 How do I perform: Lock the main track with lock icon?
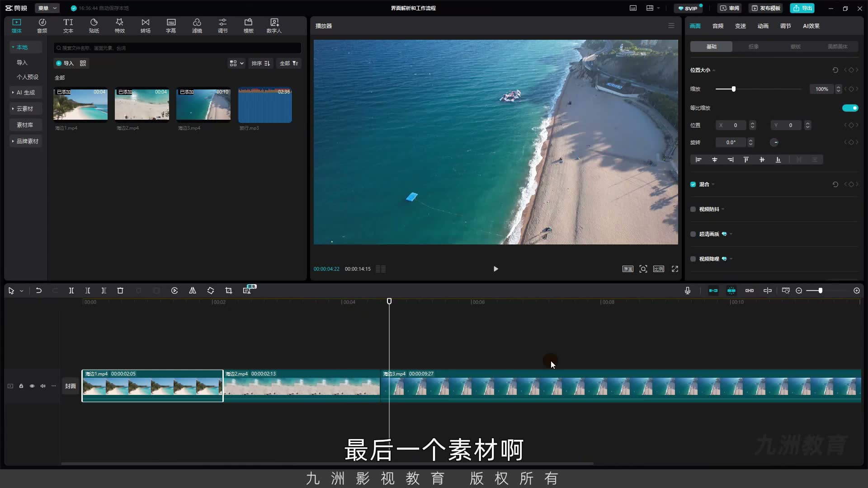click(x=21, y=386)
